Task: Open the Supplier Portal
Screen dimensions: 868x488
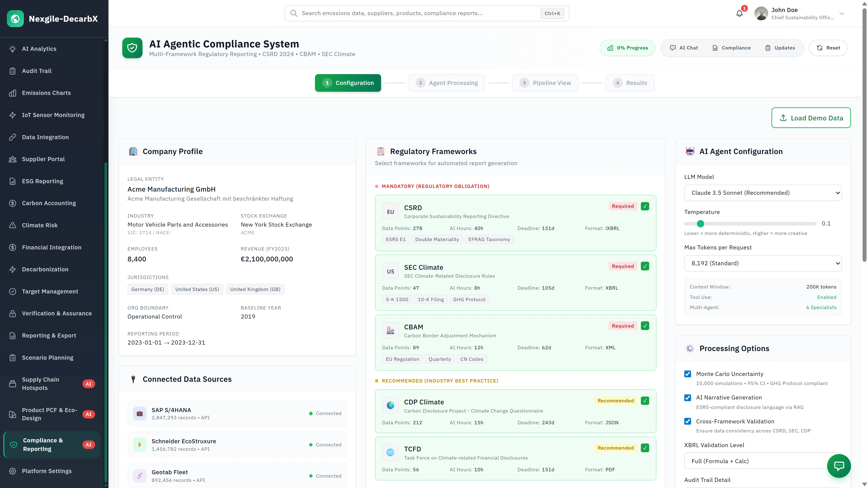Action: 43,159
